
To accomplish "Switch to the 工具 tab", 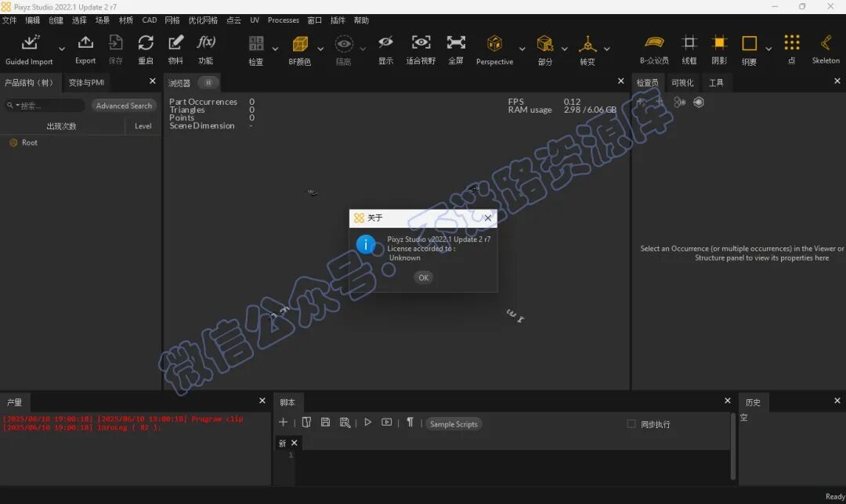I will 716,82.
